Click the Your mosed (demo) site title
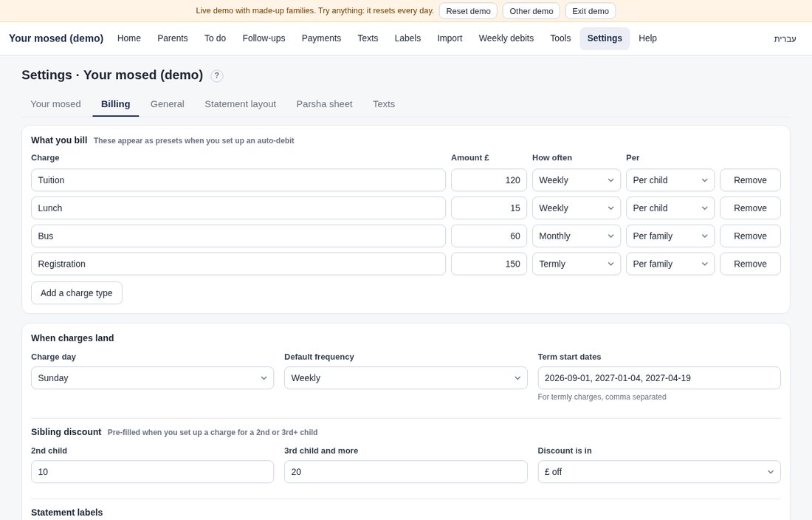The image size is (812, 520). point(56,38)
